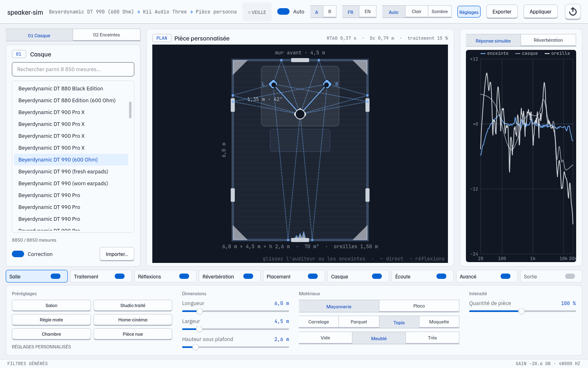Disable the Correction switch
The width and height of the screenshot is (588, 368).
pos(18,254)
